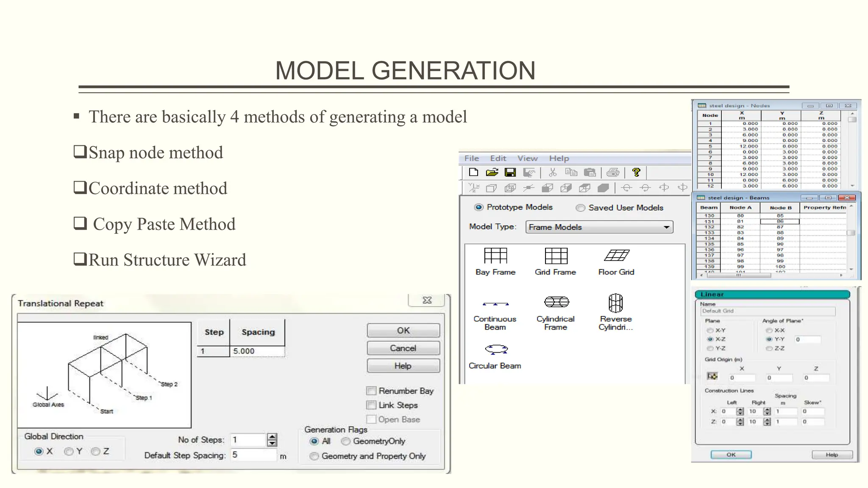Click the New file toolbar icon

click(473, 172)
